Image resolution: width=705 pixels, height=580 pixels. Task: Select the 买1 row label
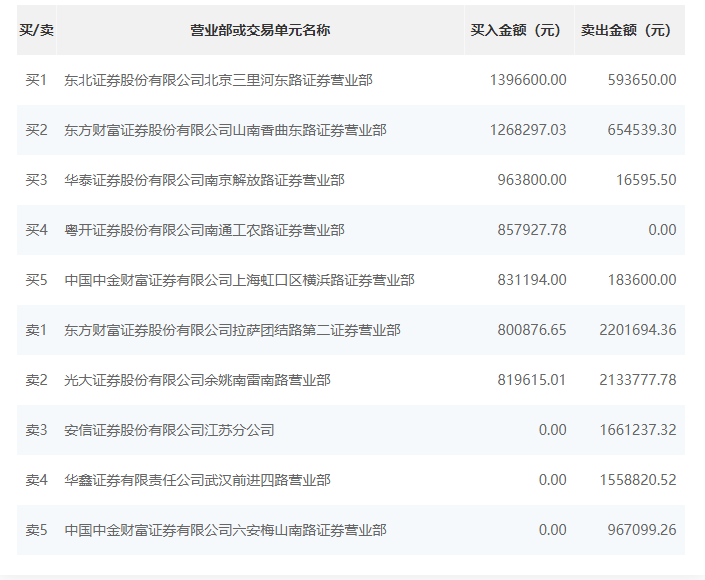pyautogui.click(x=36, y=80)
